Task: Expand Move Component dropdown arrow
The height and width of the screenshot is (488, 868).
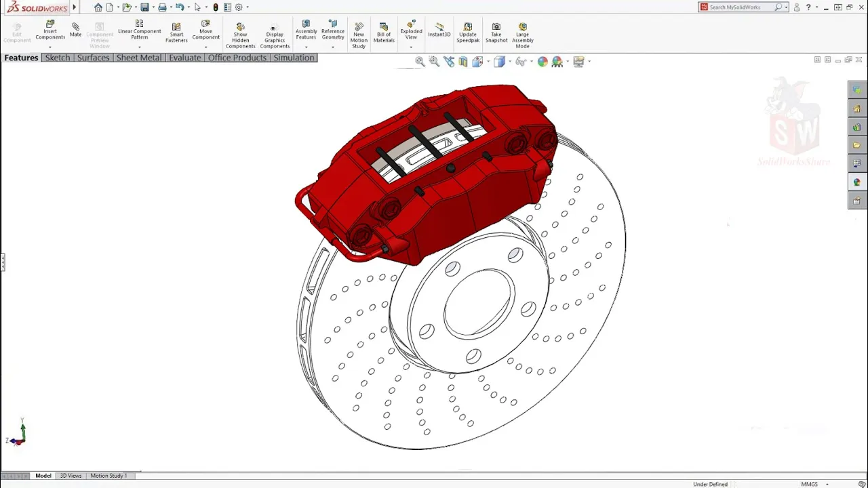Action: 205,47
